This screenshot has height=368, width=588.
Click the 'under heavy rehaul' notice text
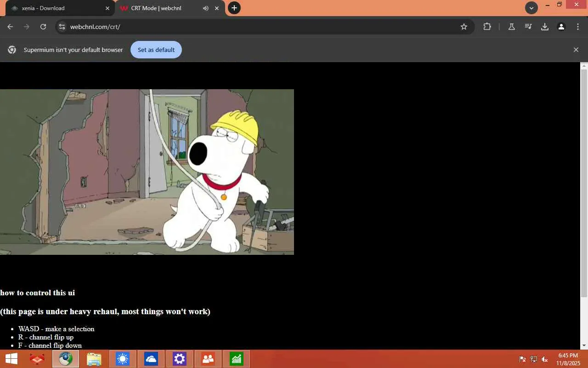pos(105,311)
